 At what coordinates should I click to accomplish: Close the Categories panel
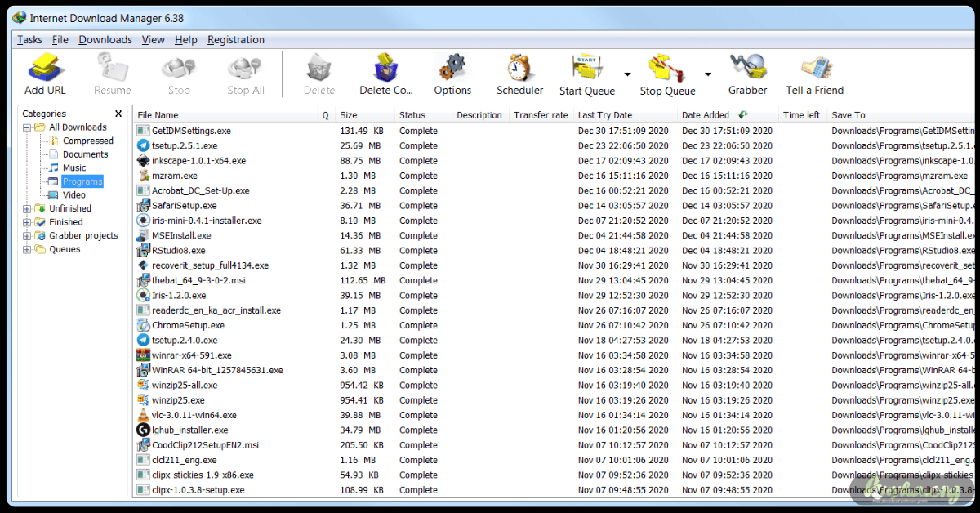tap(118, 114)
